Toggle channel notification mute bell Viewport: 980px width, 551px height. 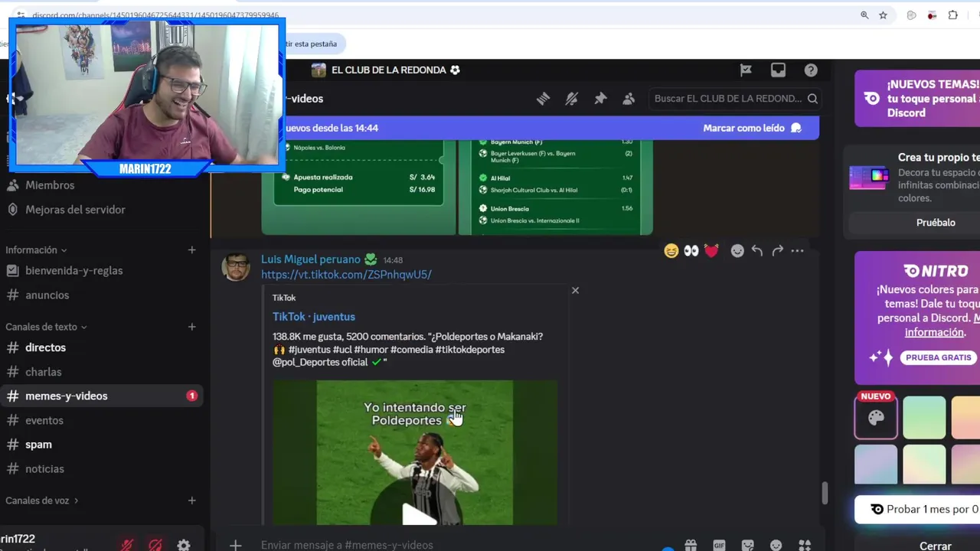[572, 99]
